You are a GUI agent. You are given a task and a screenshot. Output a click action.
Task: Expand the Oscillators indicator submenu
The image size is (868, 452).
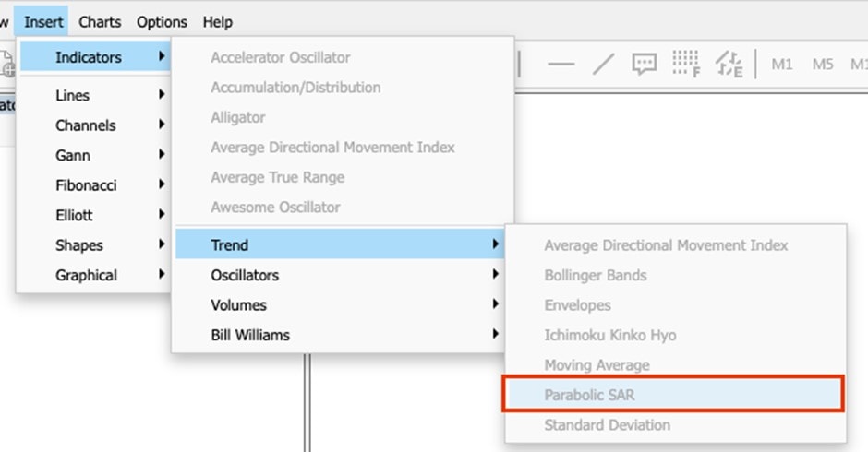coord(245,275)
